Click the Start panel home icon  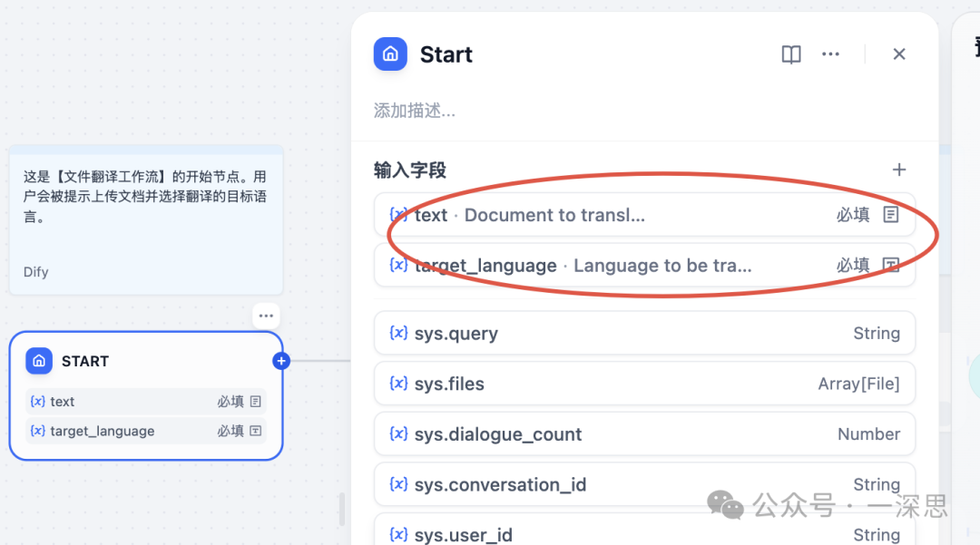click(390, 54)
